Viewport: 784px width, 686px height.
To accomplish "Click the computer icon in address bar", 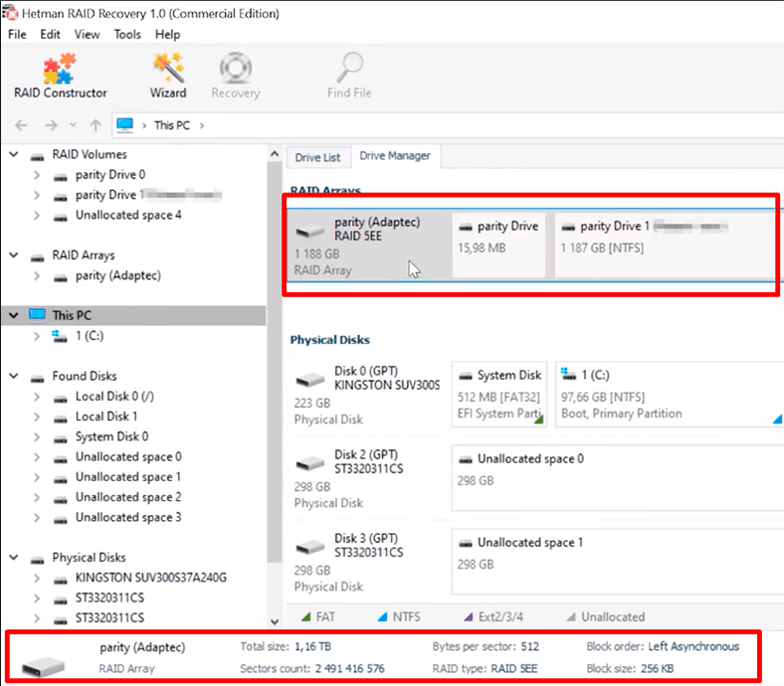I will pos(125,125).
